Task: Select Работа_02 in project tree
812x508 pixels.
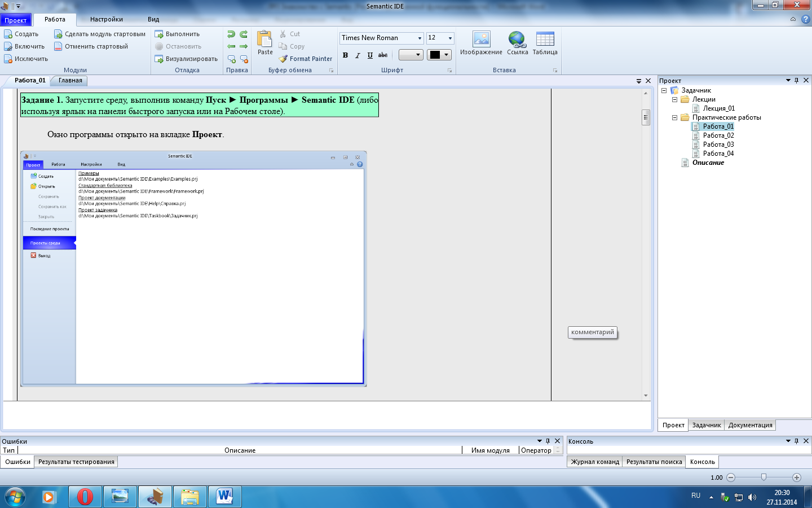Action: click(x=718, y=135)
